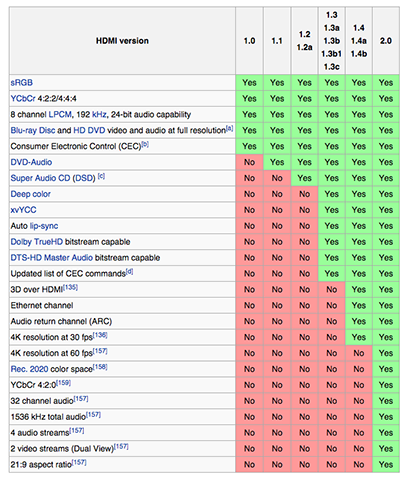Click reference [158] after color space
The height and width of the screenshot is (478, 408).
100,367
